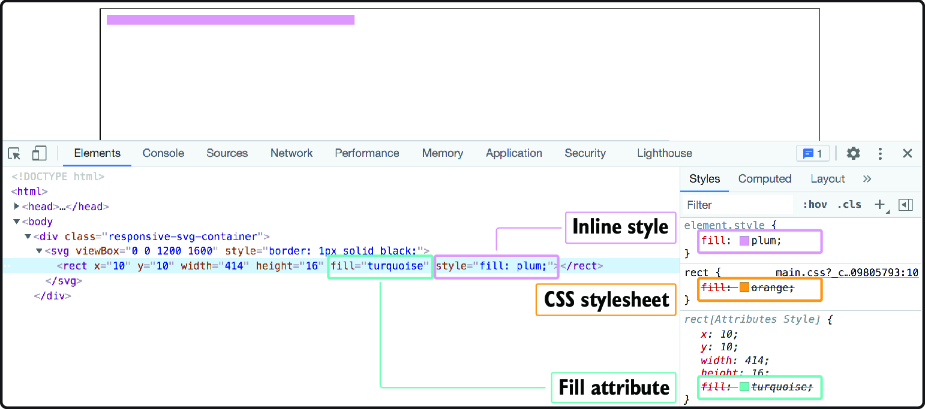Open the Lighthouse tab
The image size is (925, 409).
(x=664, y=153)
